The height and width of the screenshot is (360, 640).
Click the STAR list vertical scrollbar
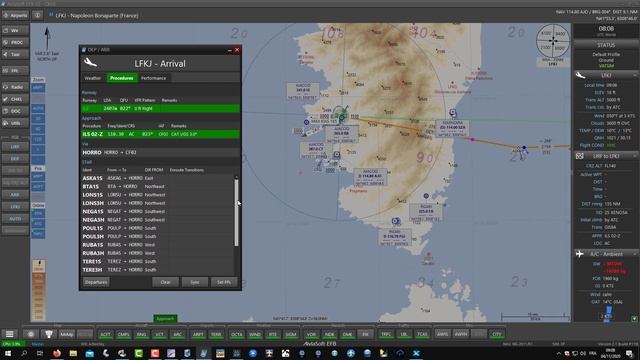pyautogui.click(x=236, y=213)
